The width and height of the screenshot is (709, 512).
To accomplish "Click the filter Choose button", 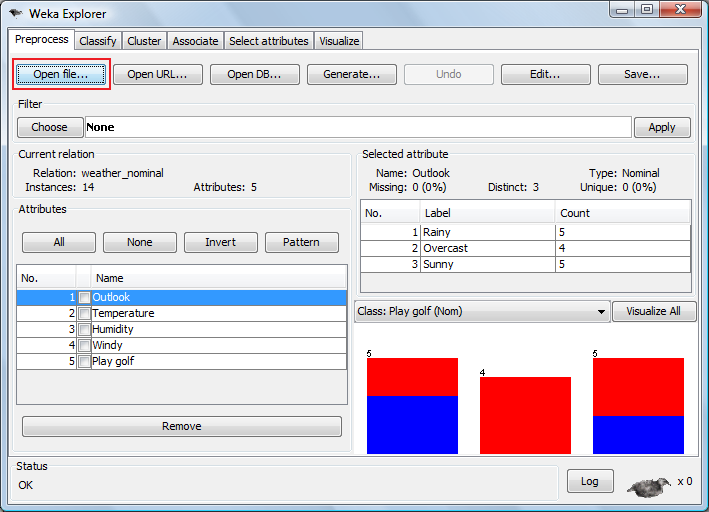I will tap(50, 127).
